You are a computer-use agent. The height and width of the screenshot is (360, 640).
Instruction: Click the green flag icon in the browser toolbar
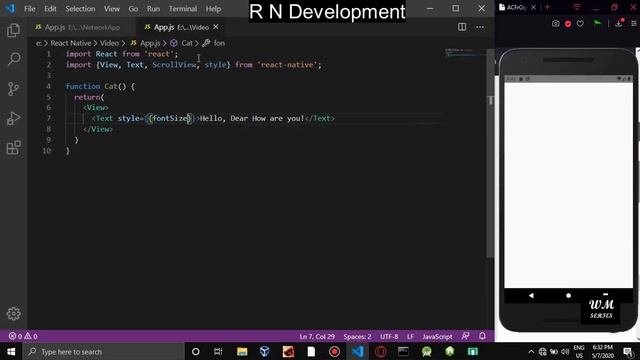[597, 24]
